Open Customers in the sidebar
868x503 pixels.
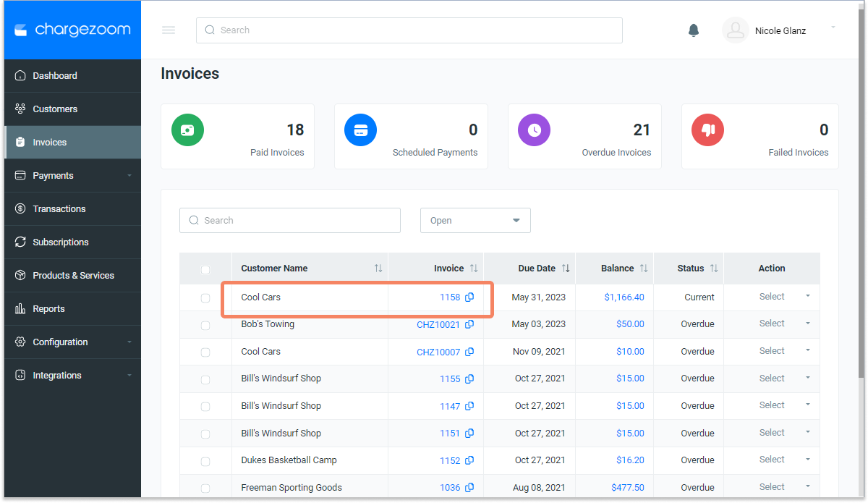click(72, 109)
